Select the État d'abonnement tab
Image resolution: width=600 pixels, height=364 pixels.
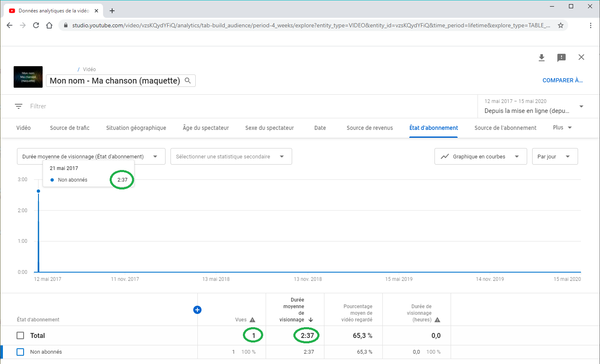(x=434, y=128)
